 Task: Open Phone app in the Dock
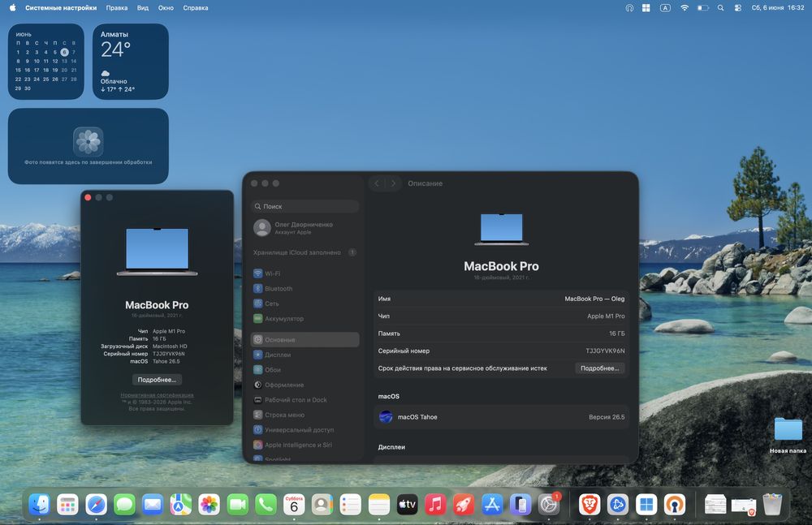click(x=266, y=504)
